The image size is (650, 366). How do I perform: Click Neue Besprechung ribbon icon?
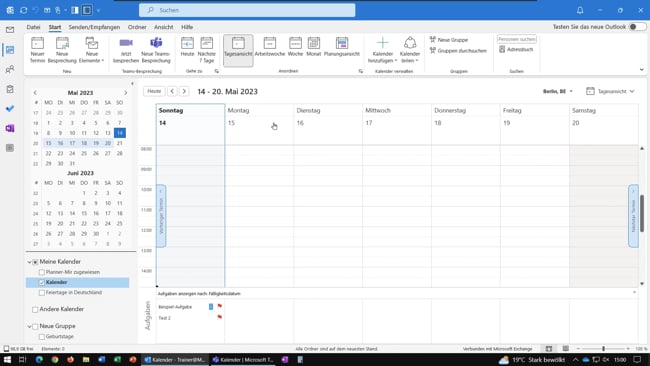tap(62, 50)
